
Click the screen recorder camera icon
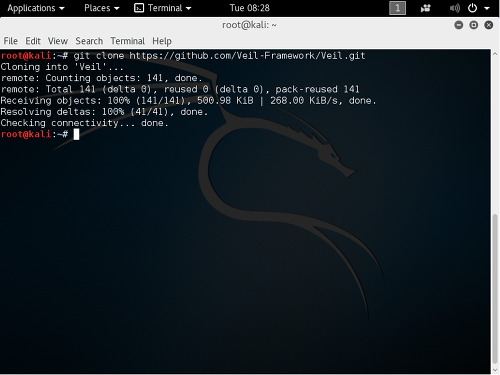tap(426, 8)
